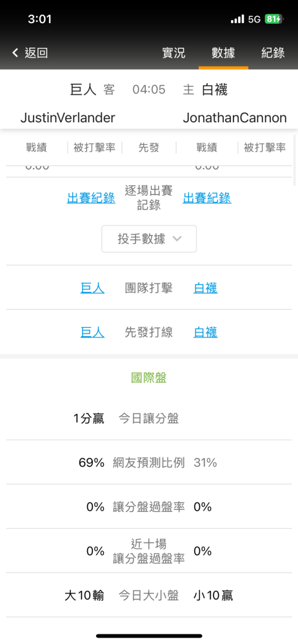Viewport: 298px width, 644px height.
Task: Open right 出賽紀錄 link for Jonathan Cannon
Action: (x=207, y=198)
